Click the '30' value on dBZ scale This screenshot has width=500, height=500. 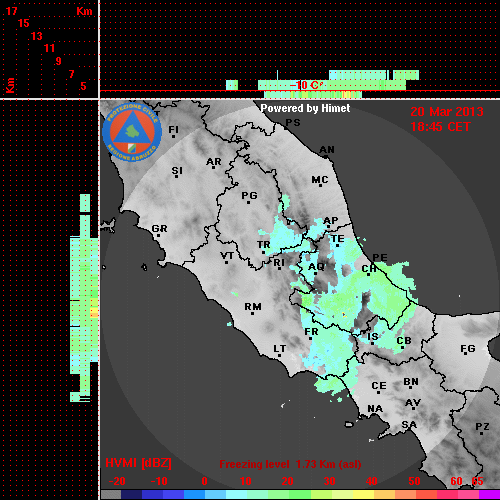coord(329,481)
